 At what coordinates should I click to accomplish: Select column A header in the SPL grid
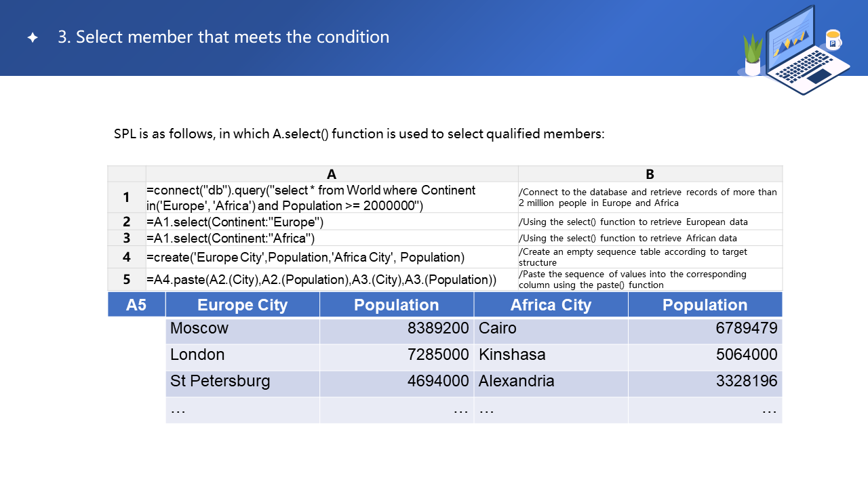(332, 174)
